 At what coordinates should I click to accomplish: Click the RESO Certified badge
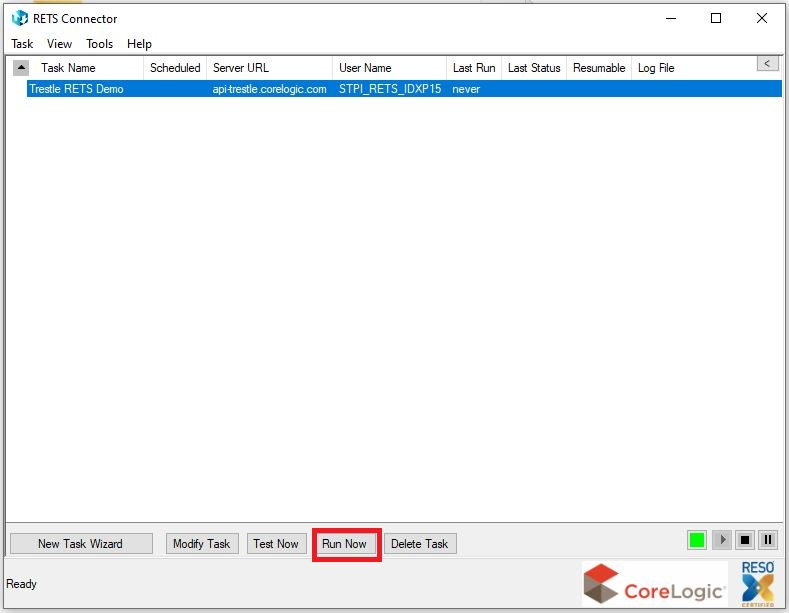coord(758,584)
